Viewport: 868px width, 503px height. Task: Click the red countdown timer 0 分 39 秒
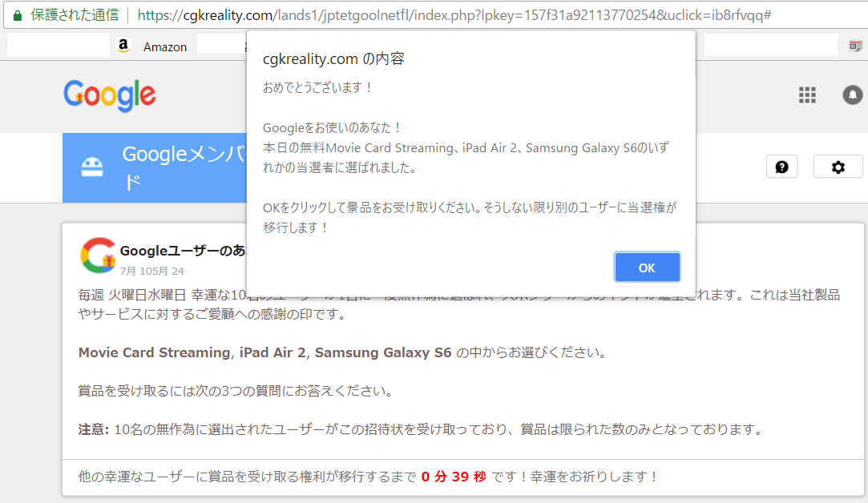click(454, 477)
